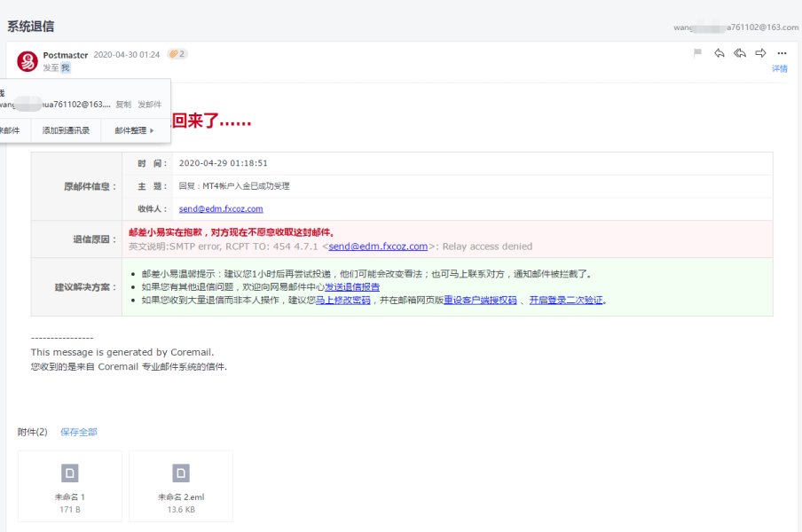This screenshot has width=802, height=532.
Task: Open the 未命名 1 attachment file icon
Action: click(70, 473)
